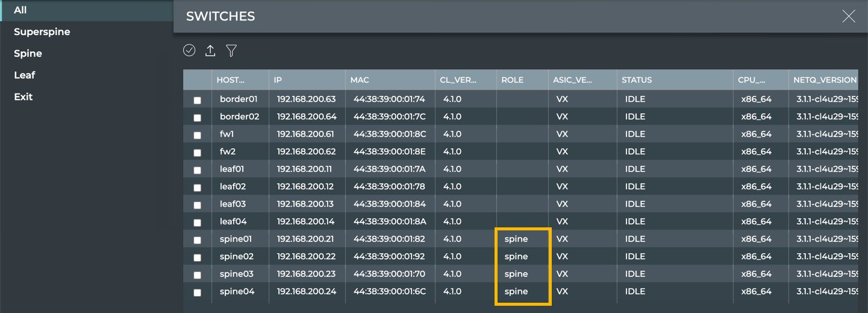Toggle the fw1 switch checkbox

pos(198,135)
